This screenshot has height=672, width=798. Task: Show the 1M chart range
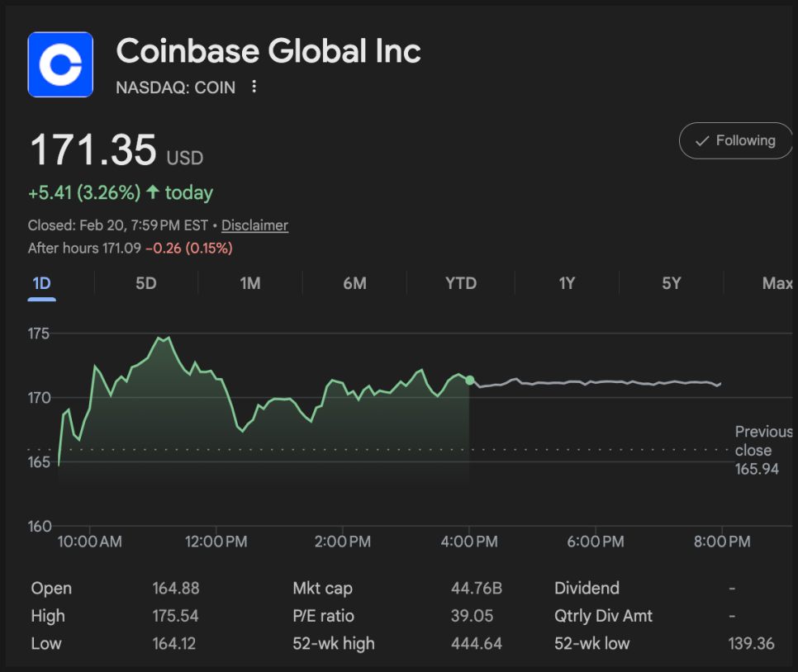point(250,284)
